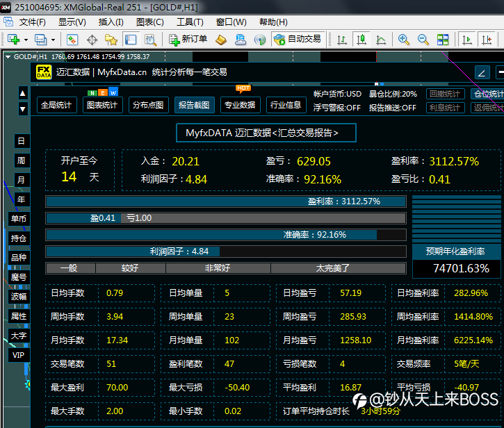The image size is (504, 428).
Task: Open the 窗口(W) menu
Action: 231,22
